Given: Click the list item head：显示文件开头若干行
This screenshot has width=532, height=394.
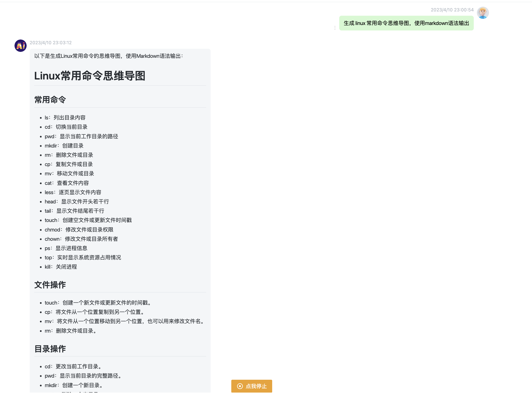Looking at the screenshot, I should pyautogui.click(x=77, y=202).
